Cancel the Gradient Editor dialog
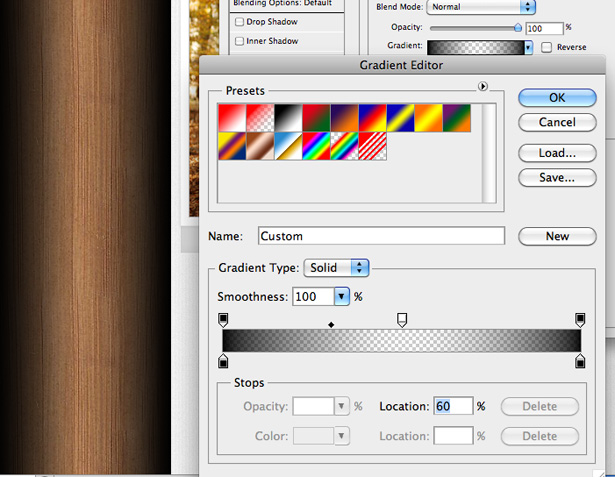Image resolution: width=615 pixels, height=477 pixels. (557, 122)
